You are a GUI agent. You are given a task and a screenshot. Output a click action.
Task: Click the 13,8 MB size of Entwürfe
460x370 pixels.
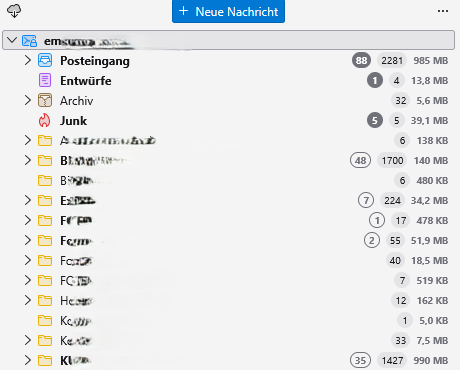(430, 81)
